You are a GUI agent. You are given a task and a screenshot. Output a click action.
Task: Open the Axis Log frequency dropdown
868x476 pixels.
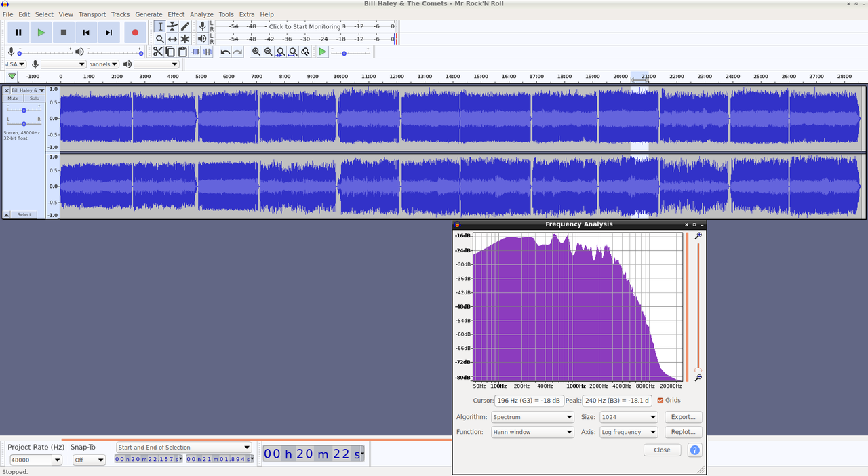tap(629, 432)
